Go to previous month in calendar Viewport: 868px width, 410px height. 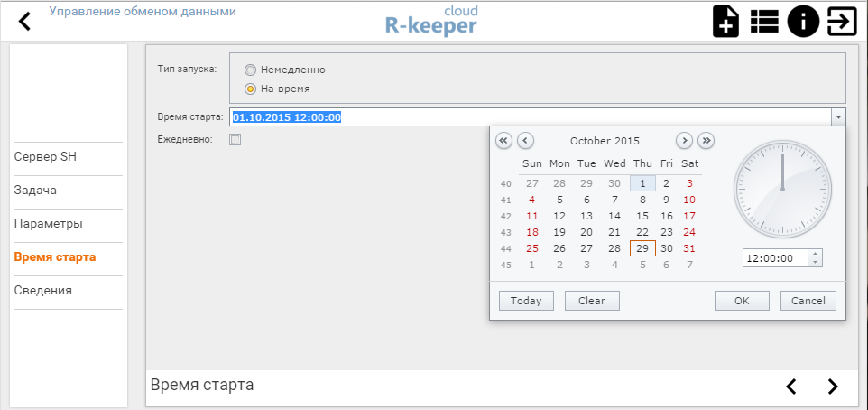tap(525, 140)
